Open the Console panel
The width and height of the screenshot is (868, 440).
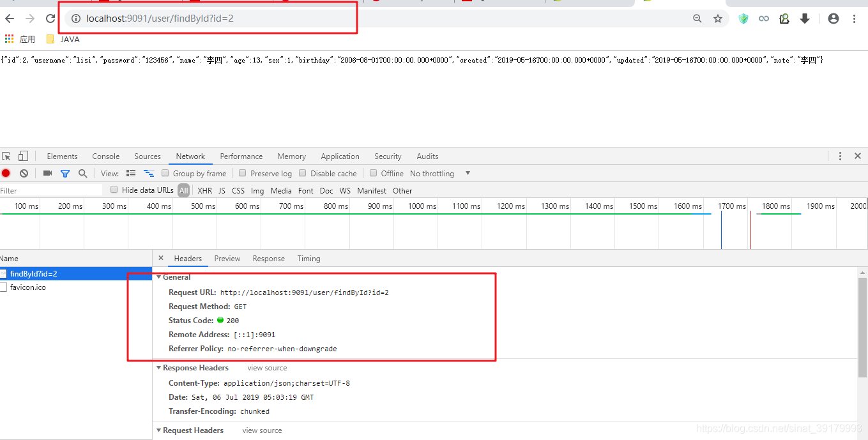point(106,156)
